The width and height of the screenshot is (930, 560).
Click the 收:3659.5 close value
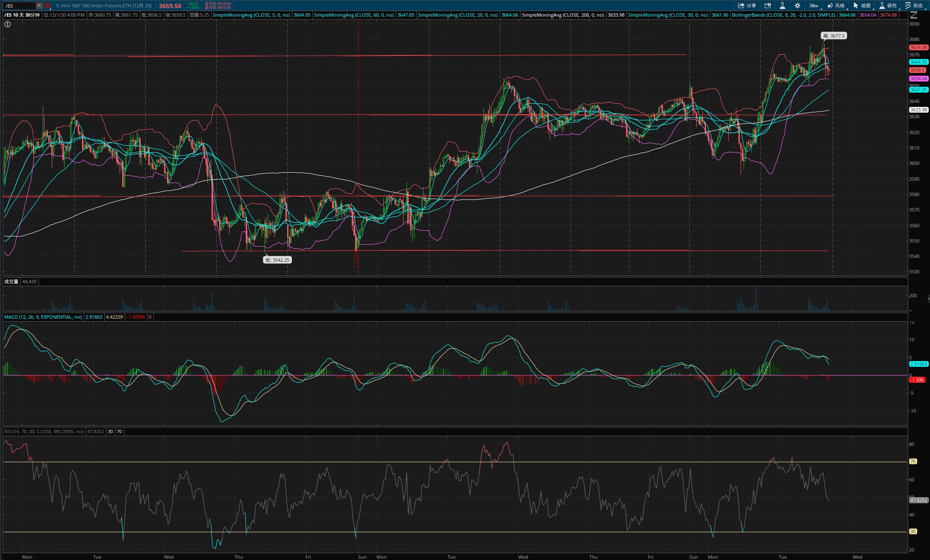[x=176, y=15]
